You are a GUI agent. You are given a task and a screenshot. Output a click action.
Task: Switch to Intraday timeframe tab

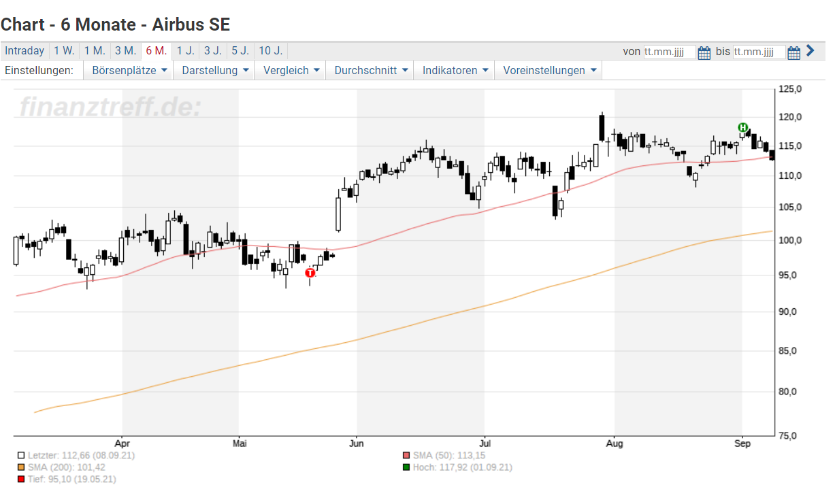[24, 50]
